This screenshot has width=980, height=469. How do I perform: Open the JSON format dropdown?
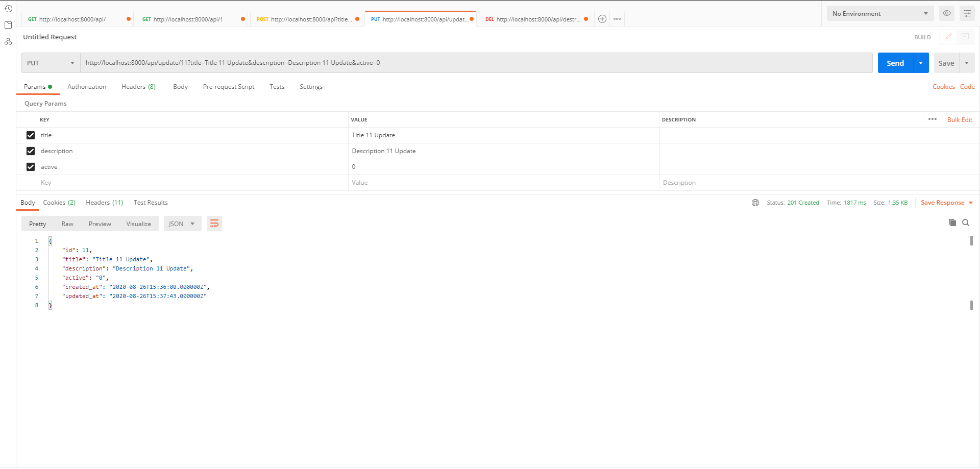click(182, 224)
